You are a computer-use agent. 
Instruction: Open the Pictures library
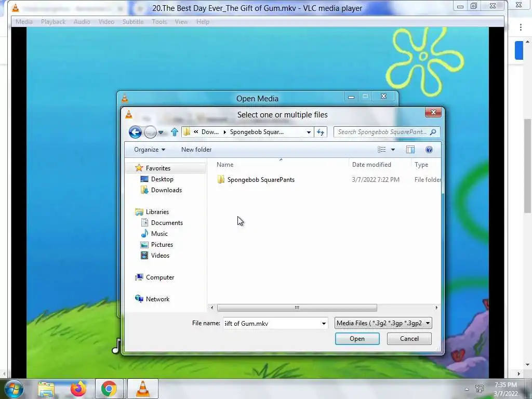click(162, 245)
